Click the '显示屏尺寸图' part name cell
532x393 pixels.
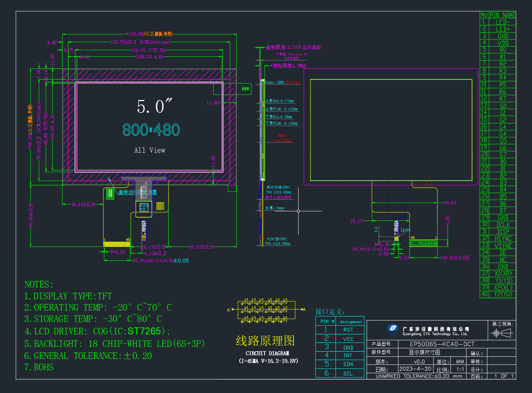(x=424, y=352)
